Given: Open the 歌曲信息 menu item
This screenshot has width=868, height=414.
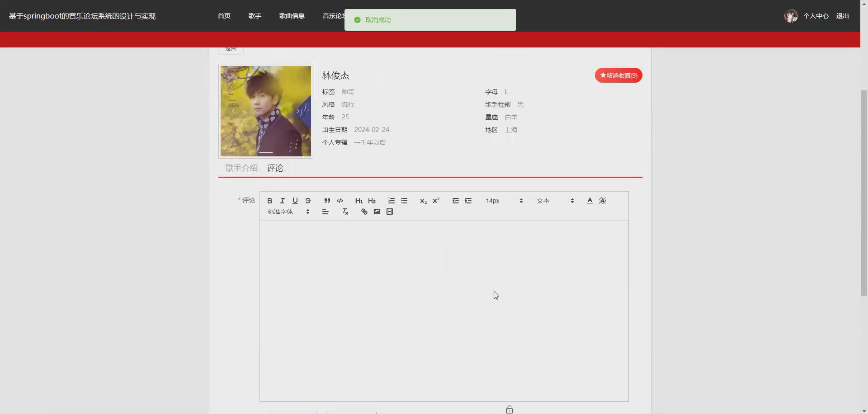Looking at the screenshot, I should click(x=292, y=15).
